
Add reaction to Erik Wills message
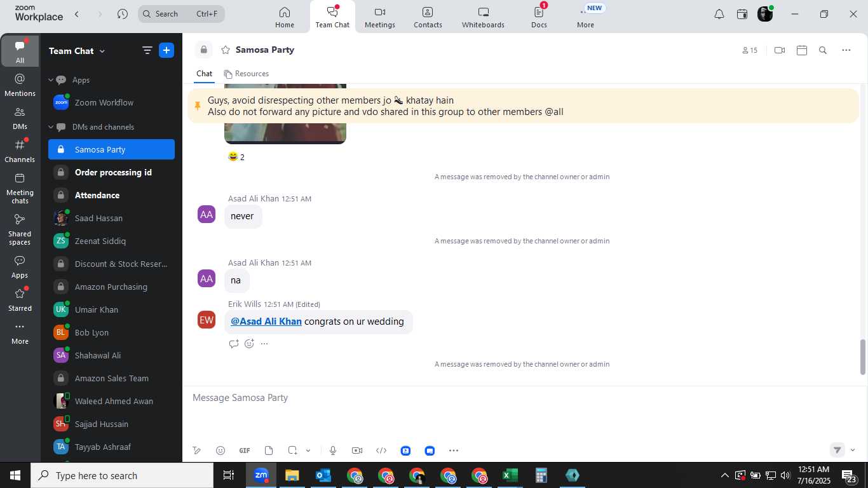coord(249,344)
